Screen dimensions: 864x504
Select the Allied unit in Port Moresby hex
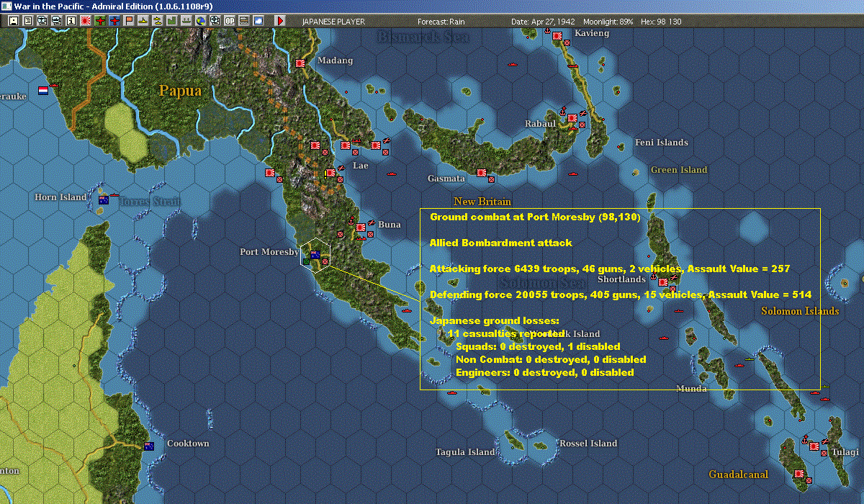point(315,253)
